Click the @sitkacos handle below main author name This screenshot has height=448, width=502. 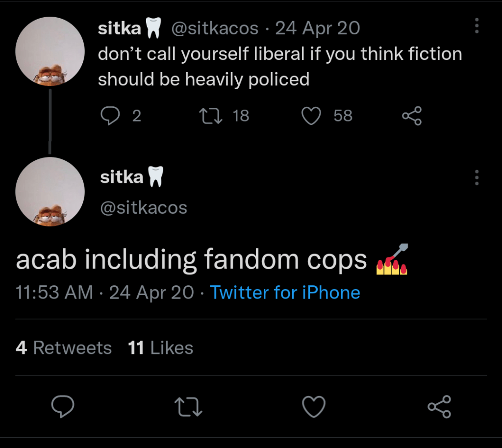[143, 207]
